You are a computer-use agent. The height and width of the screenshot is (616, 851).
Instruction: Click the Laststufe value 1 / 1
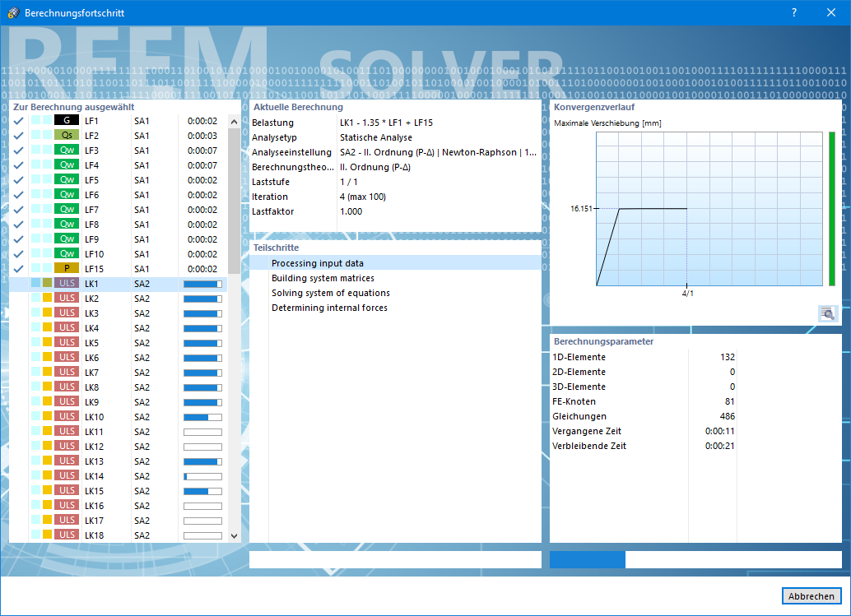348,183
